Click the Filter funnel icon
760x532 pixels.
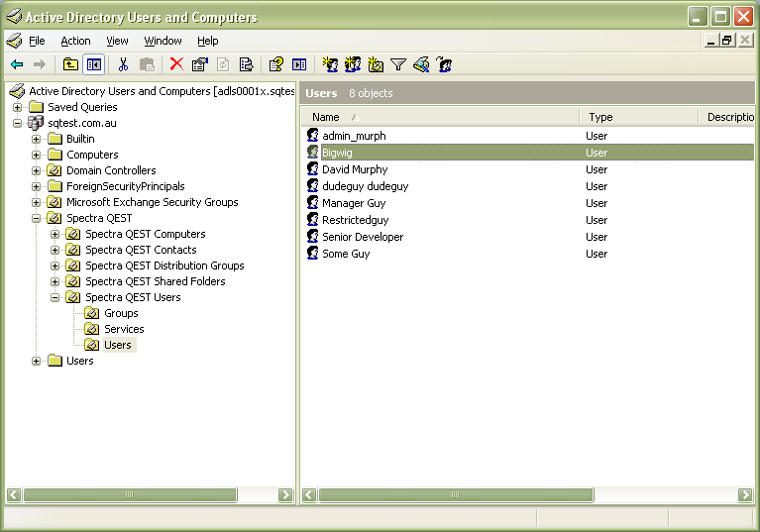pos(398,64)
